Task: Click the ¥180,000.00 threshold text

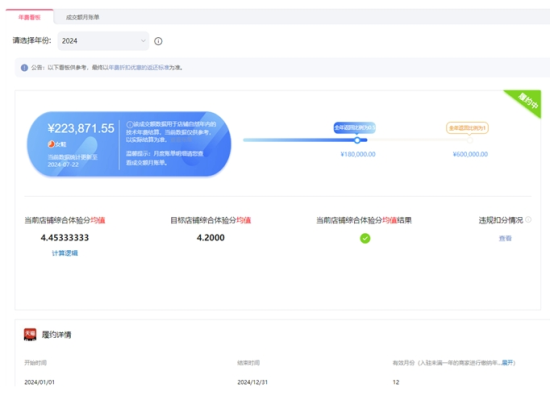Action: 358,154
